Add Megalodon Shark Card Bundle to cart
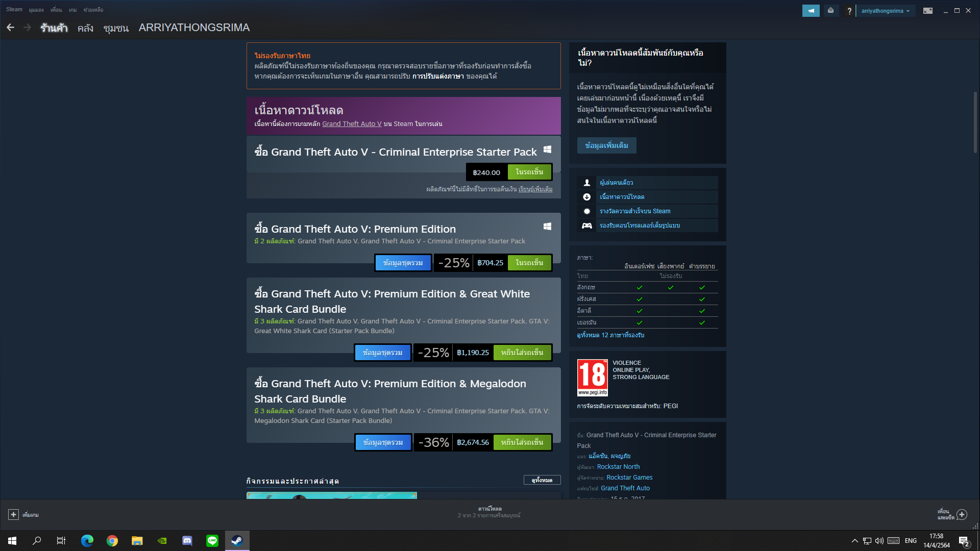980x551 pixels. tap(522, 442)
